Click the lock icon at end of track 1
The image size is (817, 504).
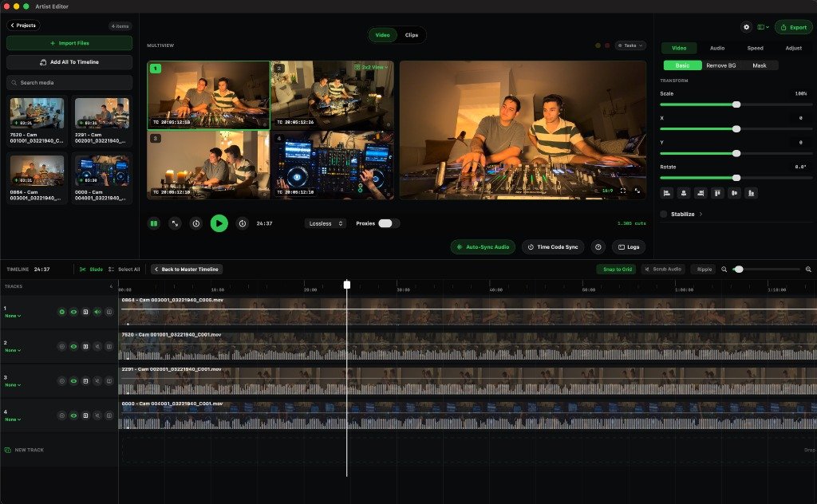pos(109,312)
